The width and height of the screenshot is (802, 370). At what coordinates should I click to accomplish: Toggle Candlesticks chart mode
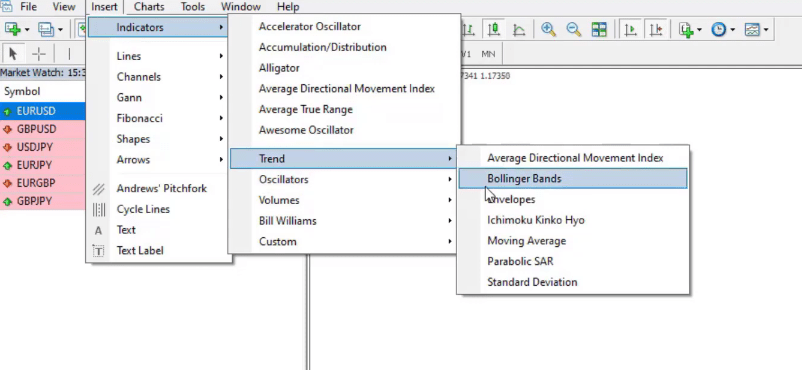(494, 29)
